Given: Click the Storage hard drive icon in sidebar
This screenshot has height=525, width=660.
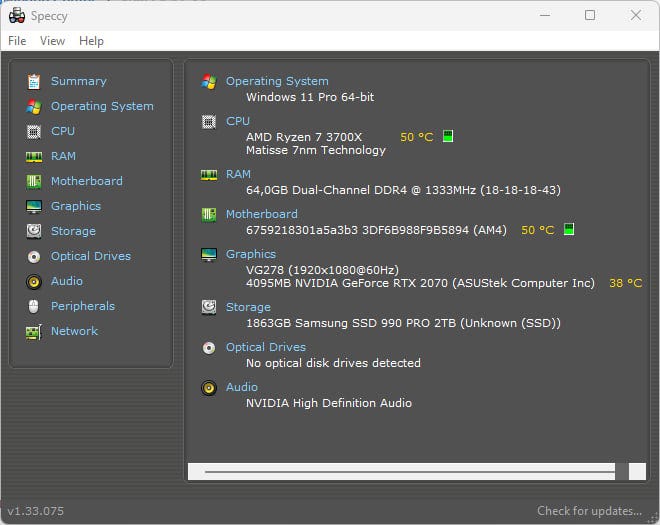Looking at the screenshot, I should pyautogui.click(x=34, y=231).
